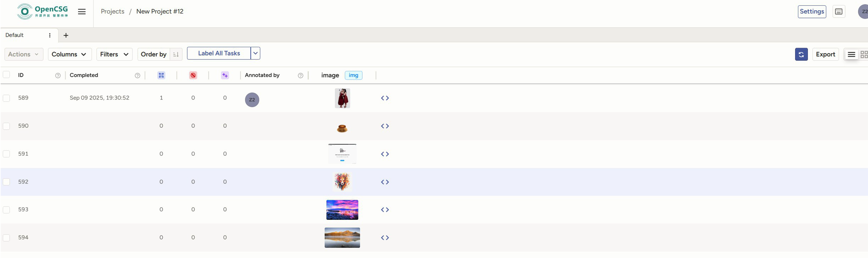Open the Filters dropdown

click(114, 55)
